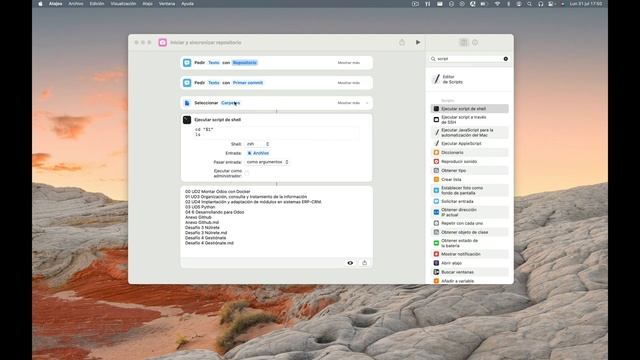The width and height of the screenshot is (640, 360).
Task: Click the 'Repositorio' prompt token
Action: 244,62
